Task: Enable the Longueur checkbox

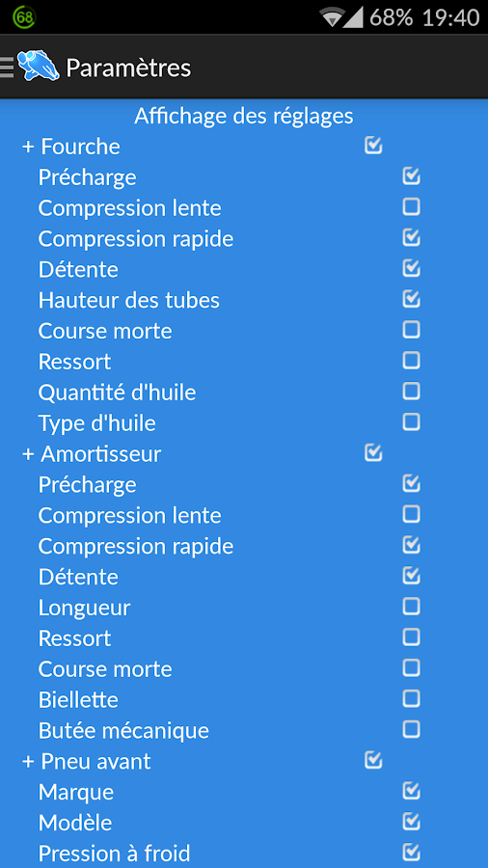Action: click(x=411, y=607)
